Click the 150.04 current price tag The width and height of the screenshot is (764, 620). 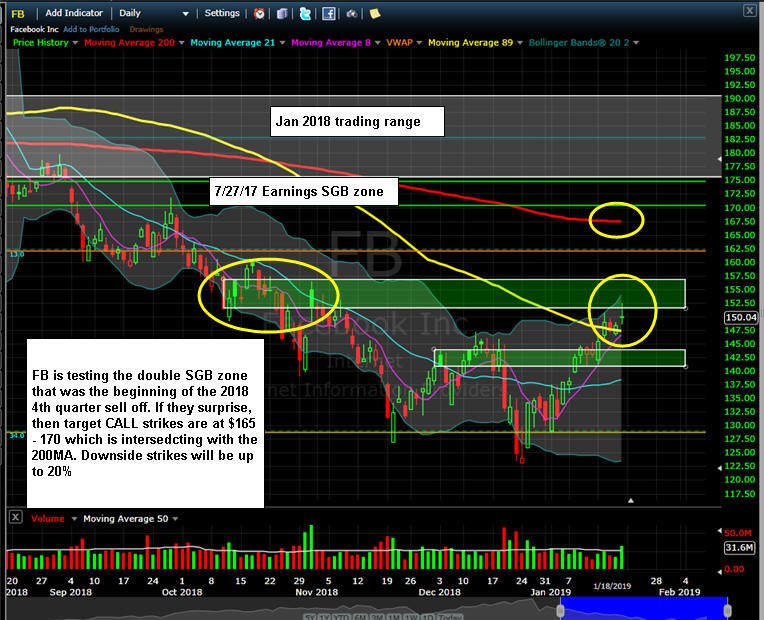[x=741, y=317]
